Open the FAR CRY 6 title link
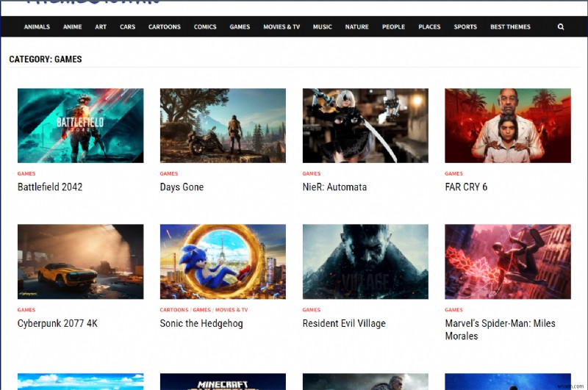Viewport: 588px width, 390px height. pyautogui.click(x=466, y=187)
